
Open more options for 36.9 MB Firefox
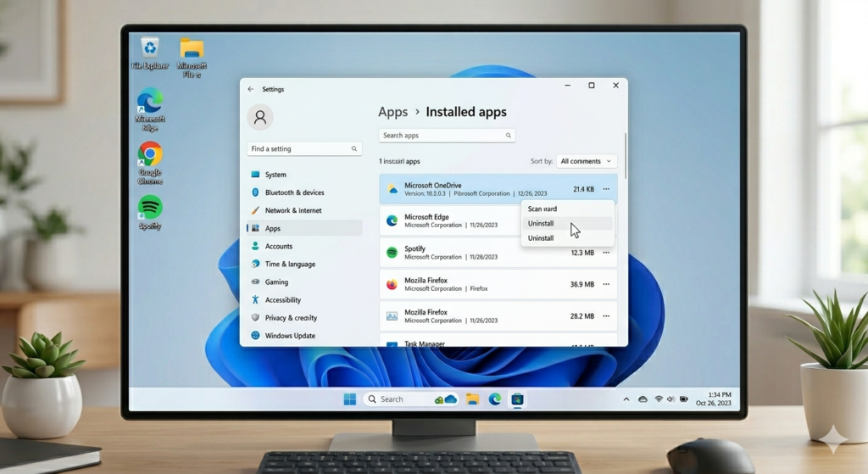click(606, 284)
